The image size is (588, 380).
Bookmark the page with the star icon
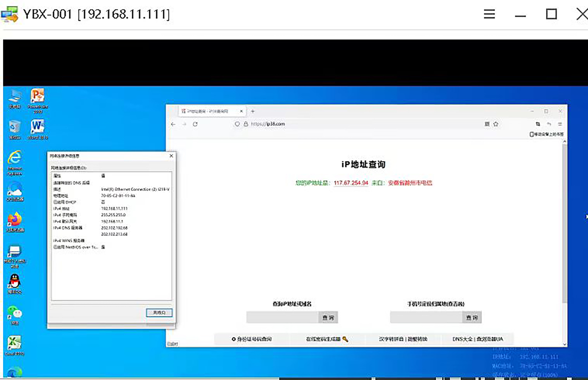[496, 124]
